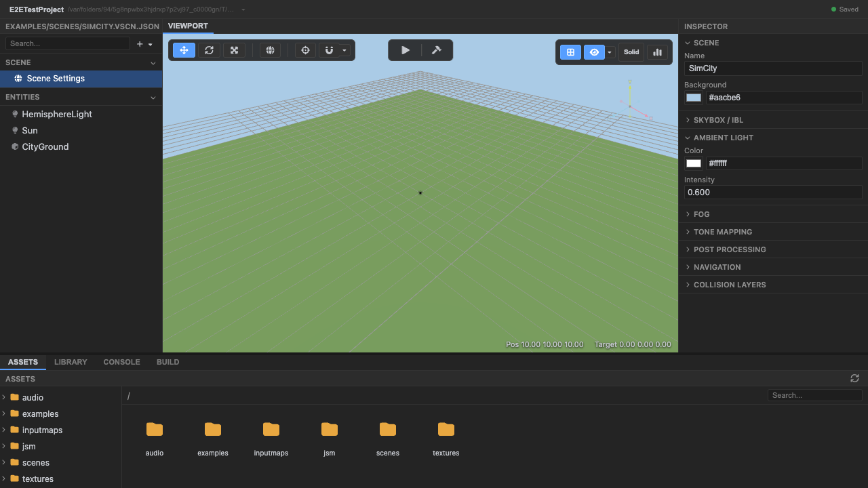Open the stats bar chart icon
This screenshot has width=868, height=488.
coord(657,52)
